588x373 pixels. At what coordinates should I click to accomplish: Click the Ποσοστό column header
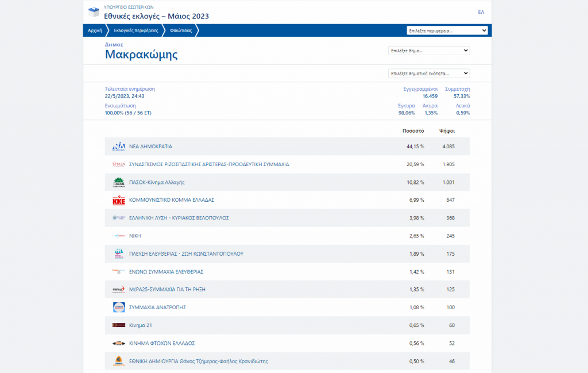tap(413, 130)
